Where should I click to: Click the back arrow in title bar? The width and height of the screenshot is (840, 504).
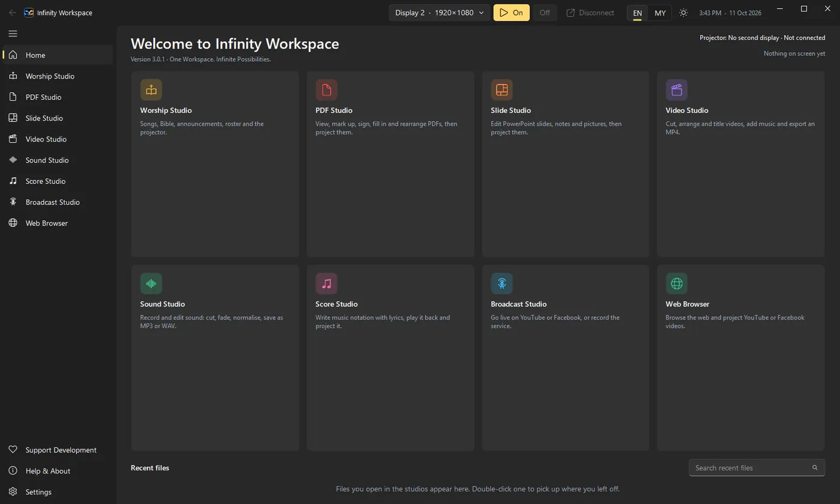13,13
